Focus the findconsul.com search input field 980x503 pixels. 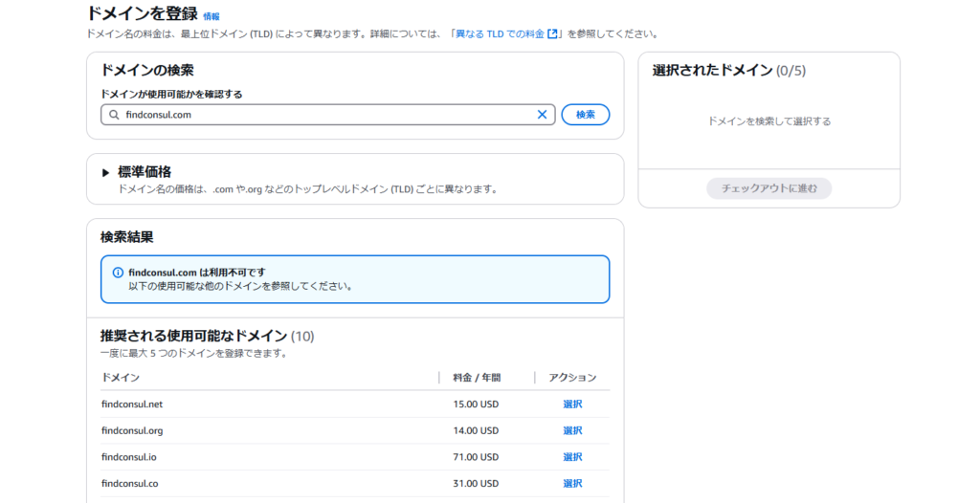(325, 115)
